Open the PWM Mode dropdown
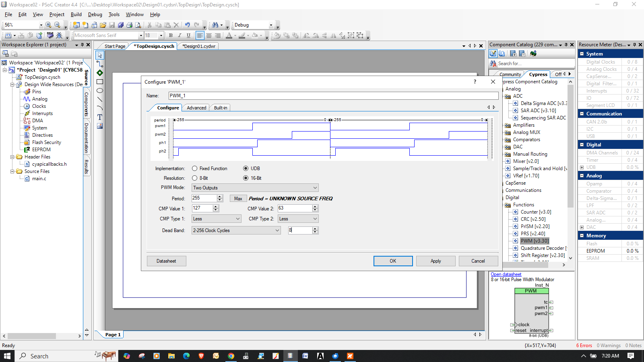644x362 pixels. 255,188
